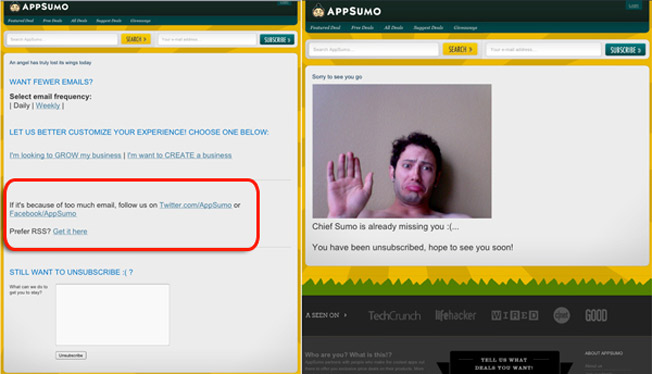
Task: Click the About AppSumo footer heading
Action: pos(603,353)
